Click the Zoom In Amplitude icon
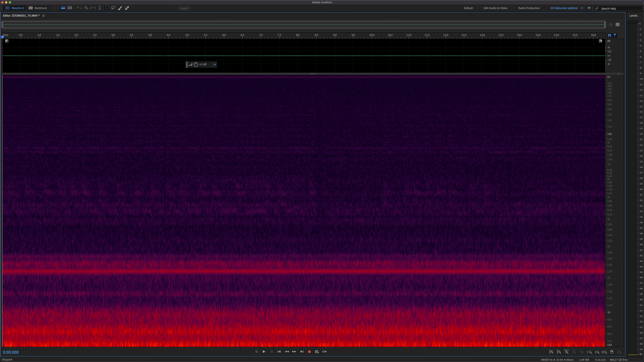644x362 pixels. [551, 352]
